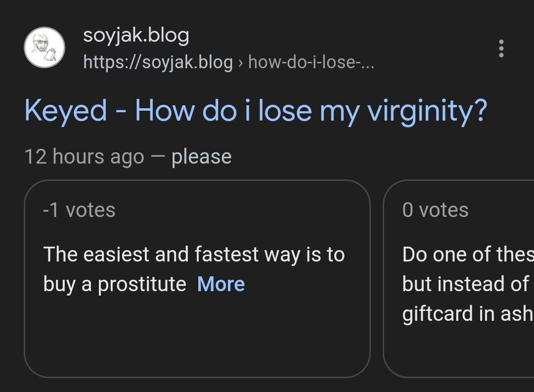Click the "-1 votes" label
534x392 pixels.
(79, 210)
